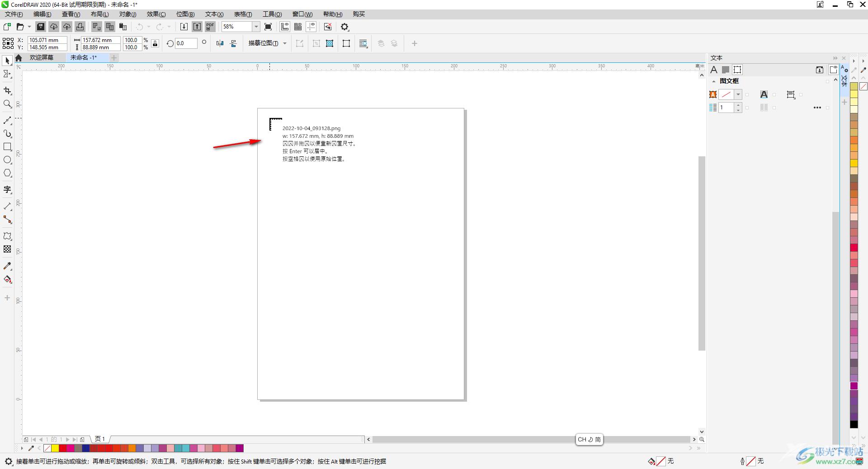Toggle checkbox on the 图文框 header row
The image size is (868, 469).
click(x=828, y=81)
